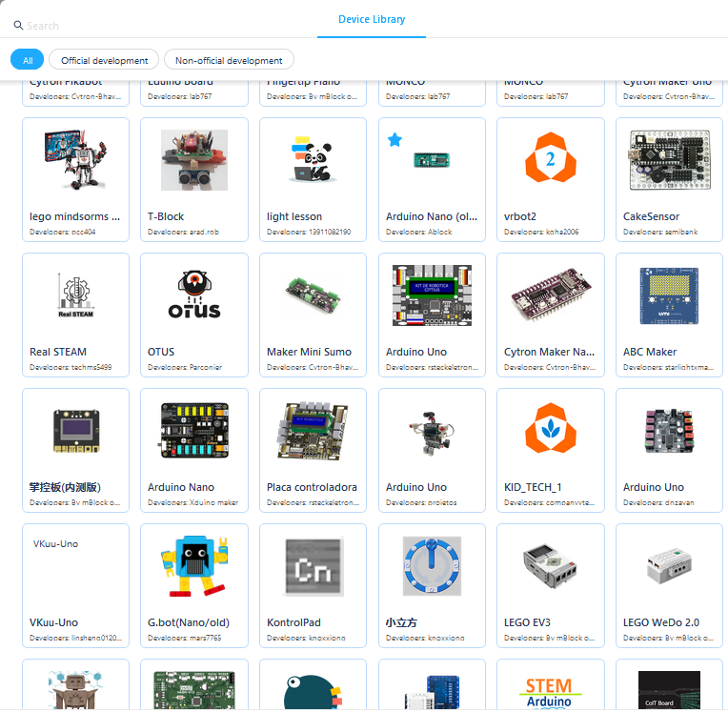Screen dimensions: 728x712
Task: Select the green circuit board thumbnail in bottom row
Action: click(x=194, y=690)
